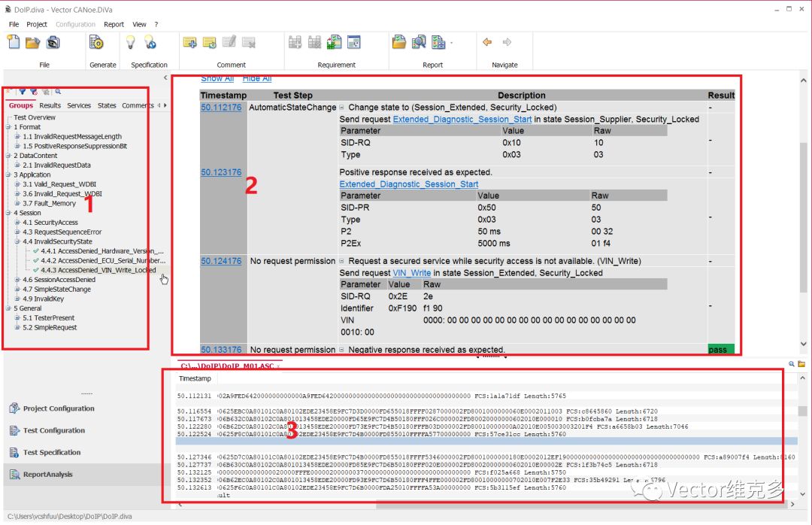Click timestamp link 50.112176

221,108
